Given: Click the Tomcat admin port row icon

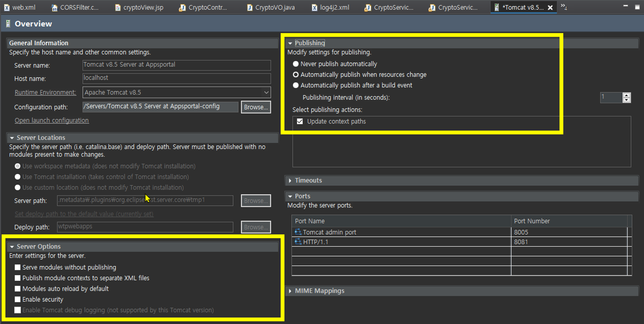Looking at the screenshot, I should pos(298,232).
